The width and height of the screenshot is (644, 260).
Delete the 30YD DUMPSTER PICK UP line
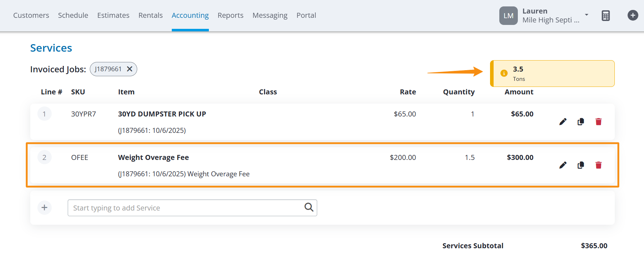[x=598, y=122]
